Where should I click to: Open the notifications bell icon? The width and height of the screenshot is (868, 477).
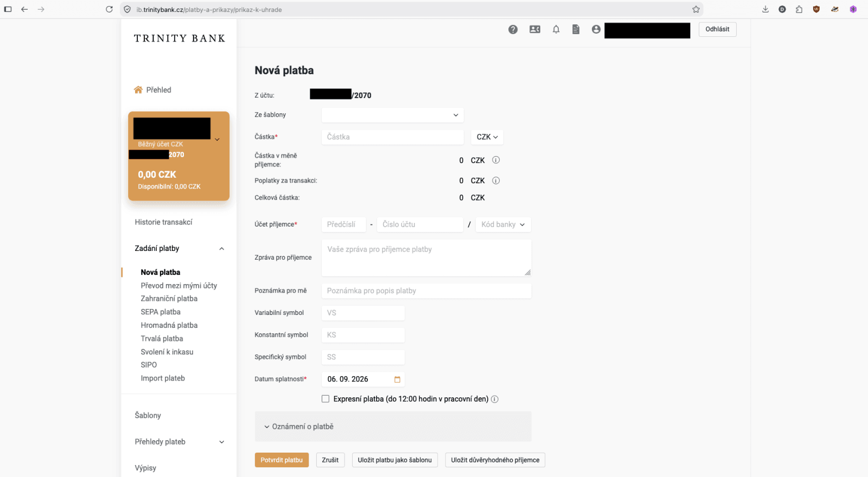(556, 29)
